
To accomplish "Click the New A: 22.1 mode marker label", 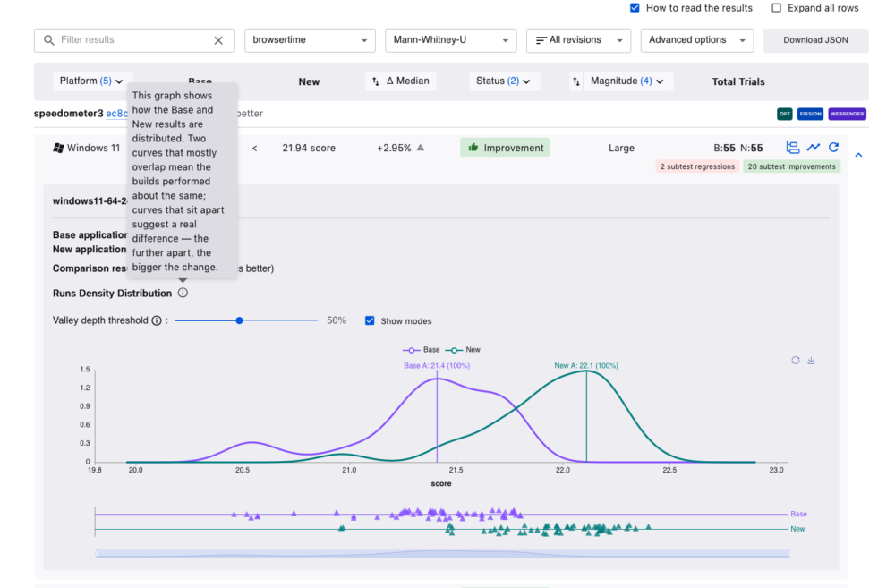I will click(586, 366).
